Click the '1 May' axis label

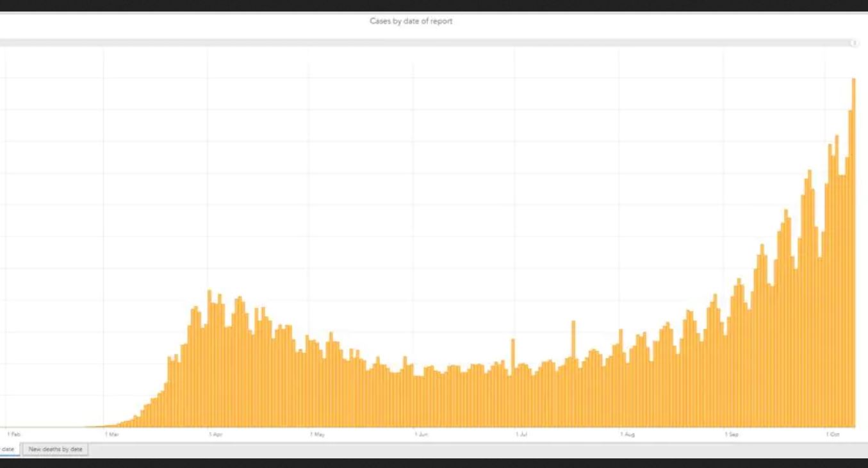pyautogui.click(x=317, y=435)
